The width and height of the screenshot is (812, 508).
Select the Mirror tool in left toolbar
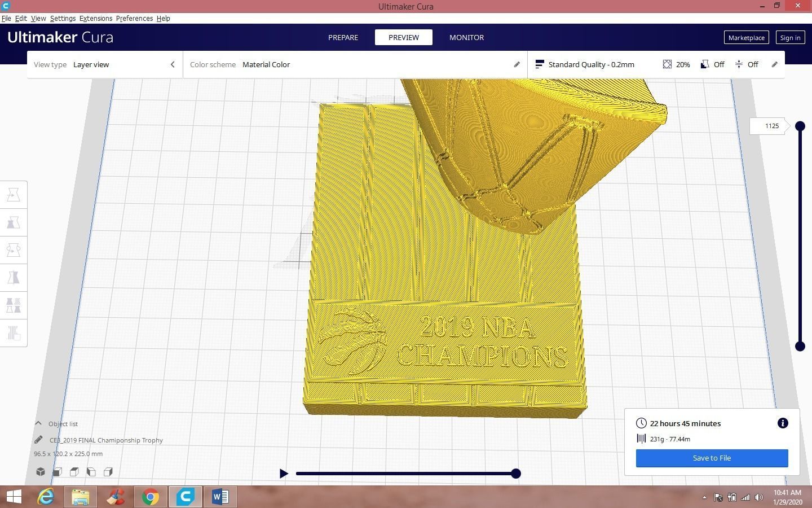coord(14,278)
